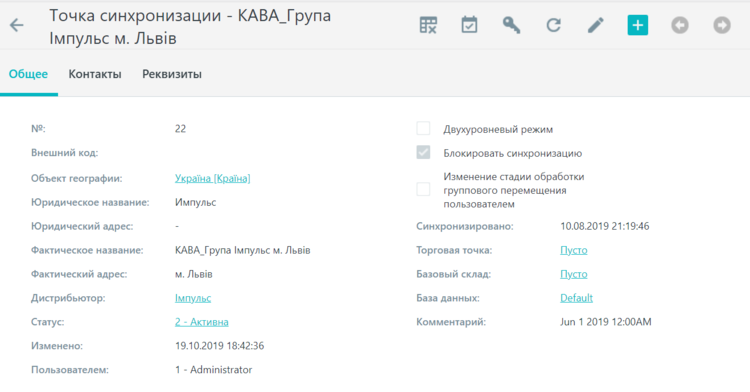
Task: Click the Внешний код label
Action: point(65,153)
